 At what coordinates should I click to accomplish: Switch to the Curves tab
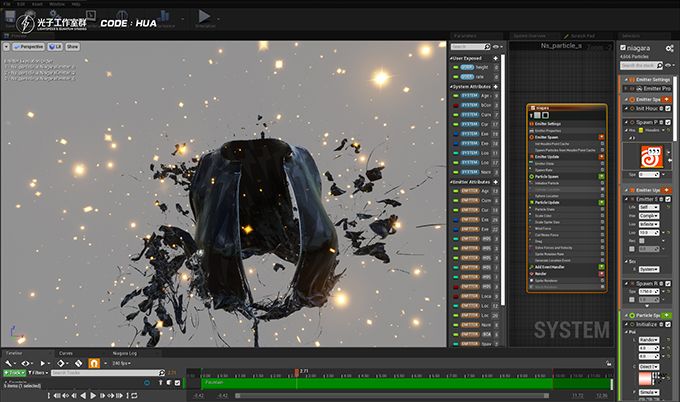click(66, 353)
